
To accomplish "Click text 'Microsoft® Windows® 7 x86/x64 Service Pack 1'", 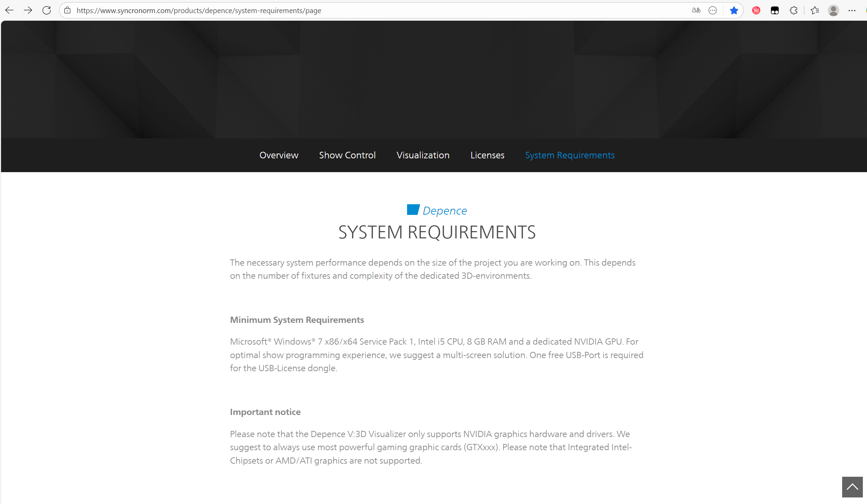I will 321,342.
